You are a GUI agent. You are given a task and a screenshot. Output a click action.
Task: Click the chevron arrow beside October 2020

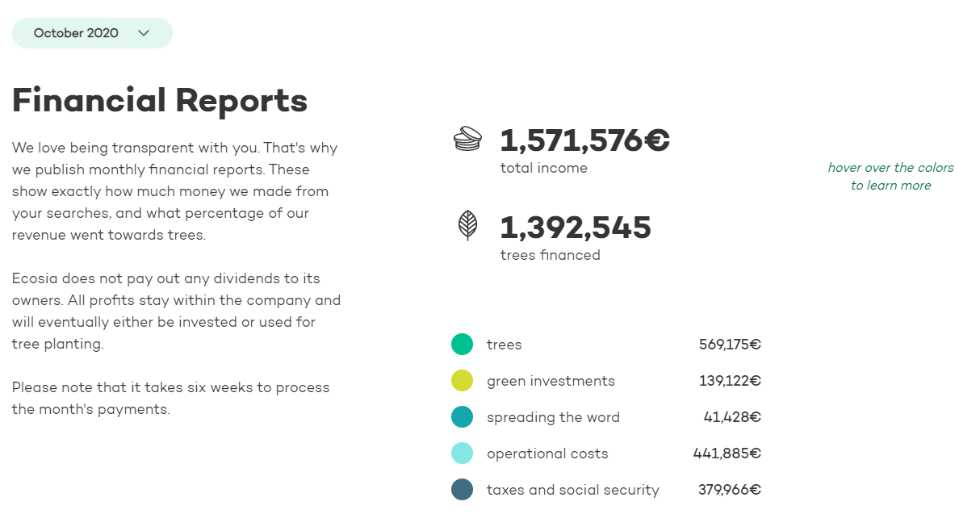coord(144,33)
